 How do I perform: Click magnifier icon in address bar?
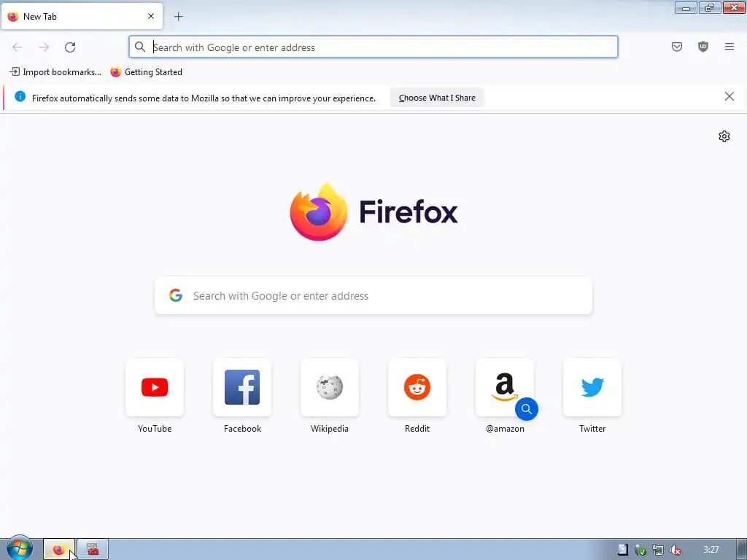pos(139,47)
